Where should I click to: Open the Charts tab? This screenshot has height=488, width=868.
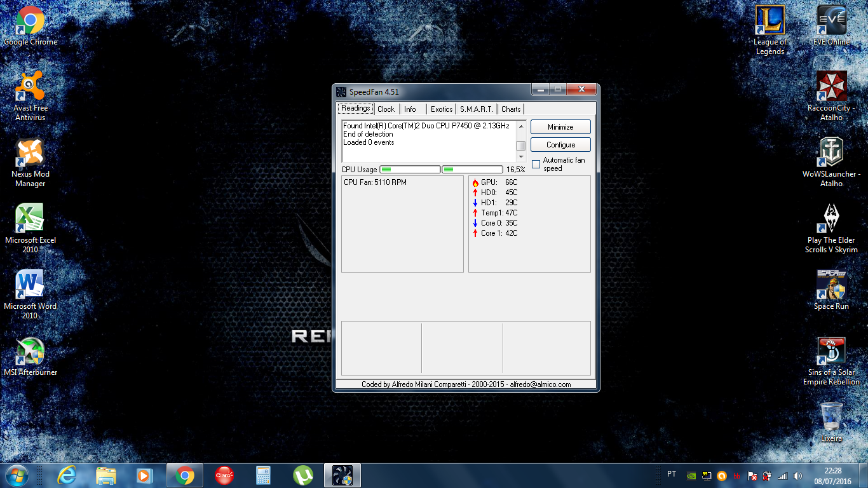(x=511, y=109)
